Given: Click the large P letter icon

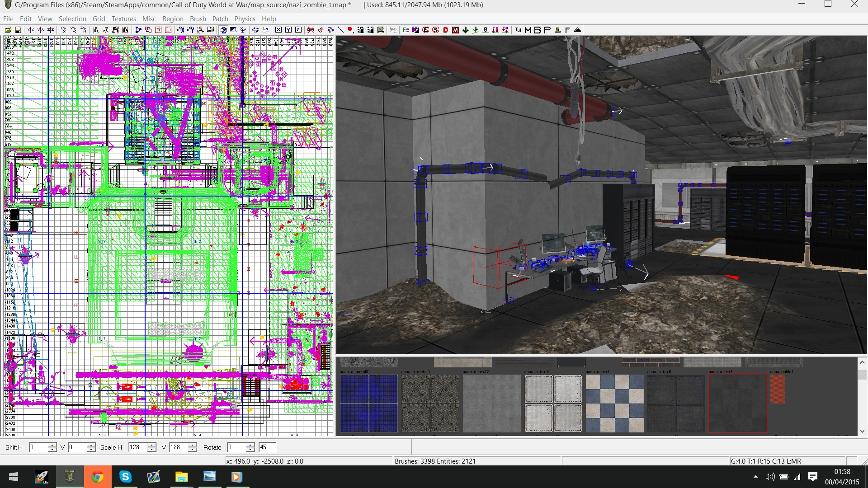Looking at the screenshot, I should coord(547,30).
